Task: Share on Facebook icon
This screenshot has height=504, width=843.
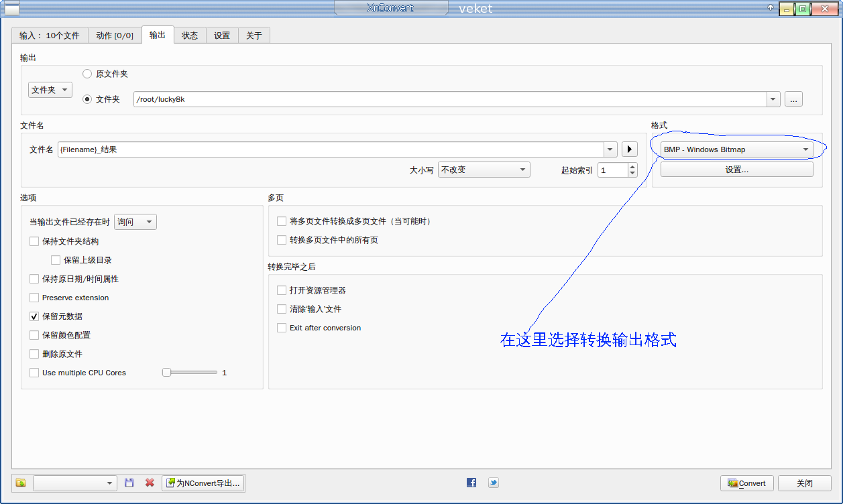Action: 471,483
